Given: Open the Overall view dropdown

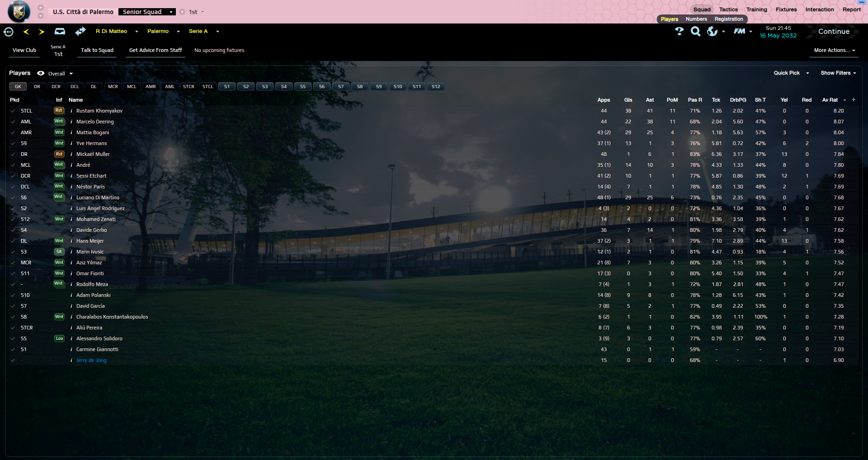Looking at the screenshot, I should point(61,74).
